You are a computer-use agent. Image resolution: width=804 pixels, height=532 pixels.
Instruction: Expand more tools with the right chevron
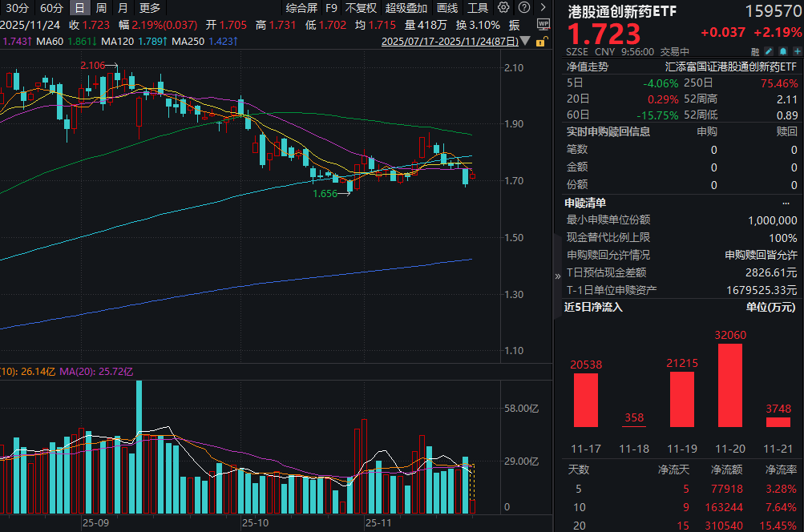pos(543,7)
